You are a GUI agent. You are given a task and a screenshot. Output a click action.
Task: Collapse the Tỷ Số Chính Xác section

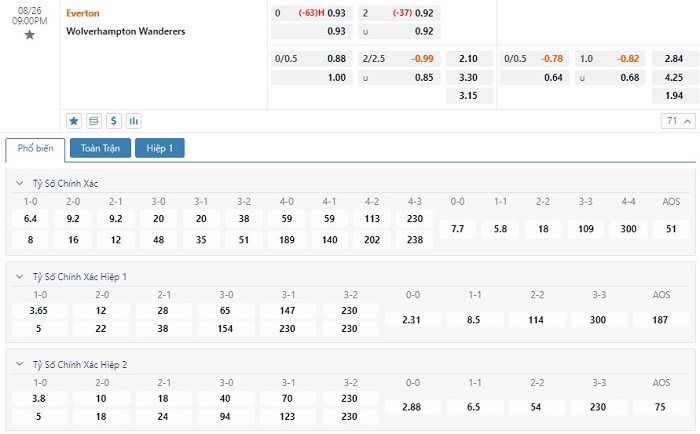(x=21, y=184)
